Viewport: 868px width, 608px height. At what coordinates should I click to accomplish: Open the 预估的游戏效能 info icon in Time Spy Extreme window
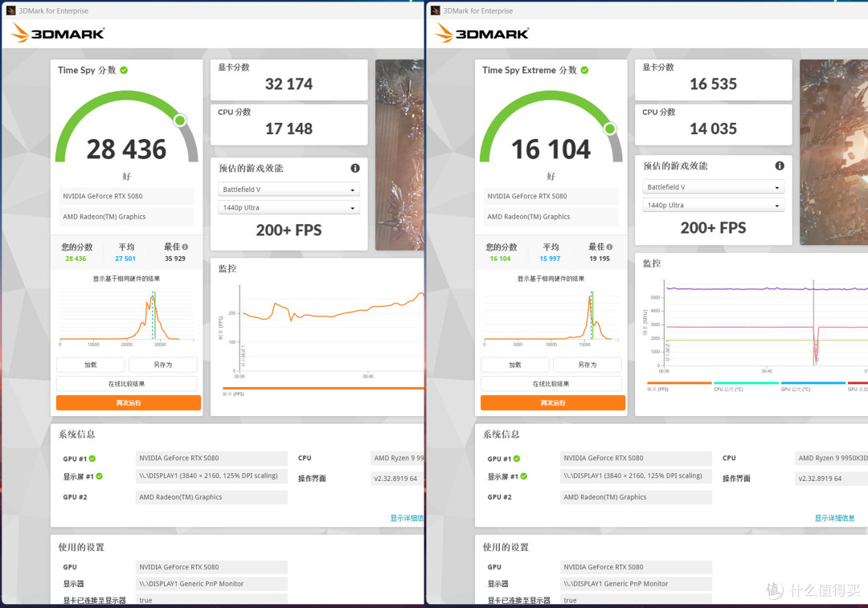[x=780, y=165]
